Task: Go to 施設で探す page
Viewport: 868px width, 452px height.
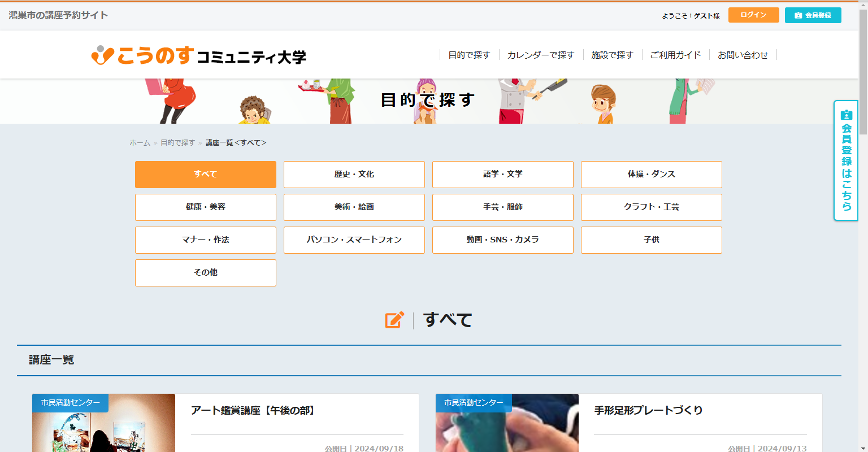Action: (612, 55)
